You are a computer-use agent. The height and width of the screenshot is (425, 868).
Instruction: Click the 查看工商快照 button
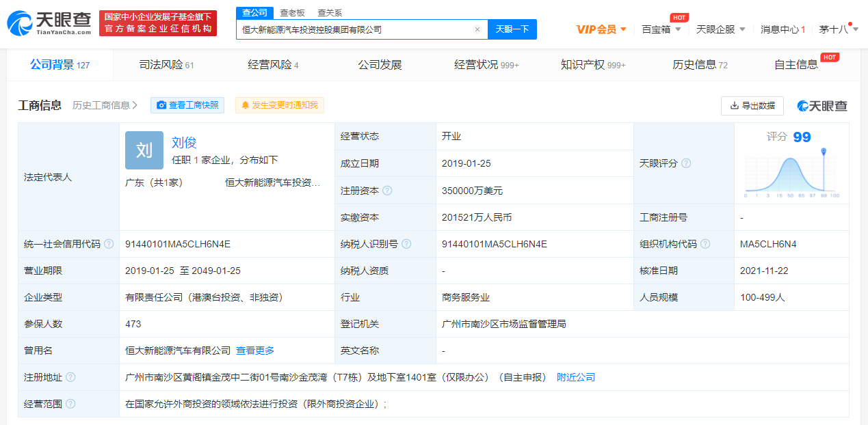[187, 105]
